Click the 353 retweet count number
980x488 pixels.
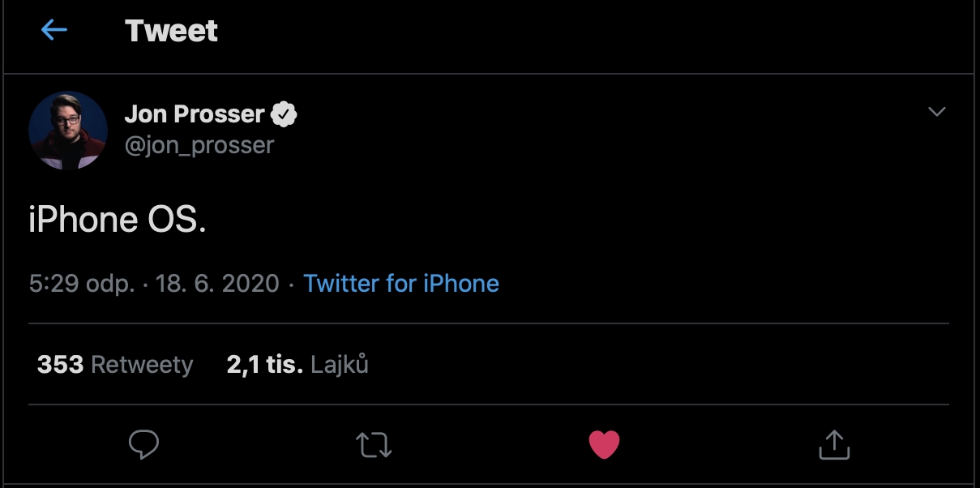click(x=60, y=365)
